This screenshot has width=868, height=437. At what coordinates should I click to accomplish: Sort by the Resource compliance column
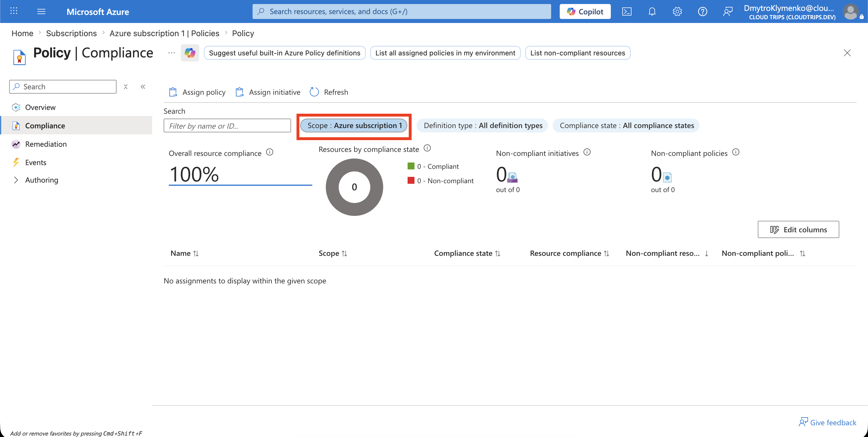coord(569,253)
